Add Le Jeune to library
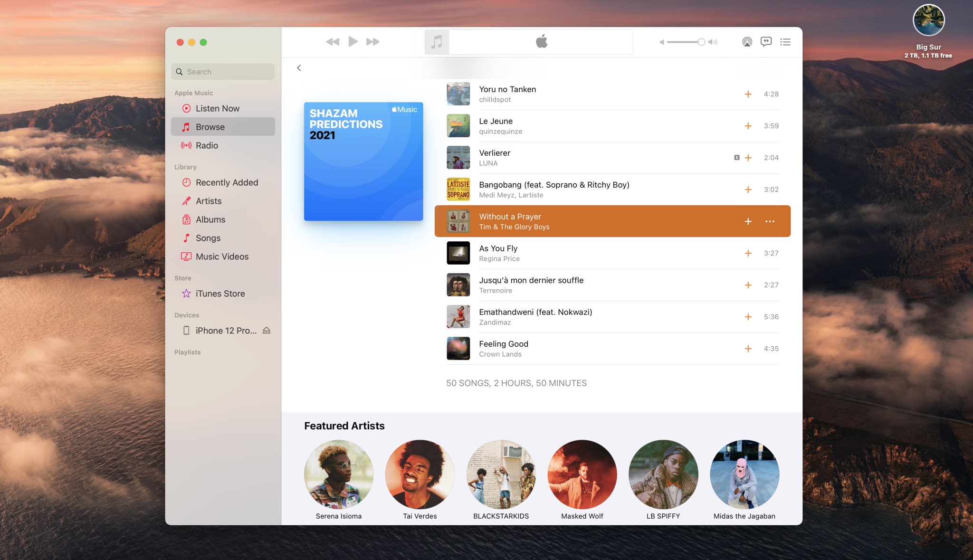This screenshot has height=560, width=973. pyautogui.click(x=748, y=126)
